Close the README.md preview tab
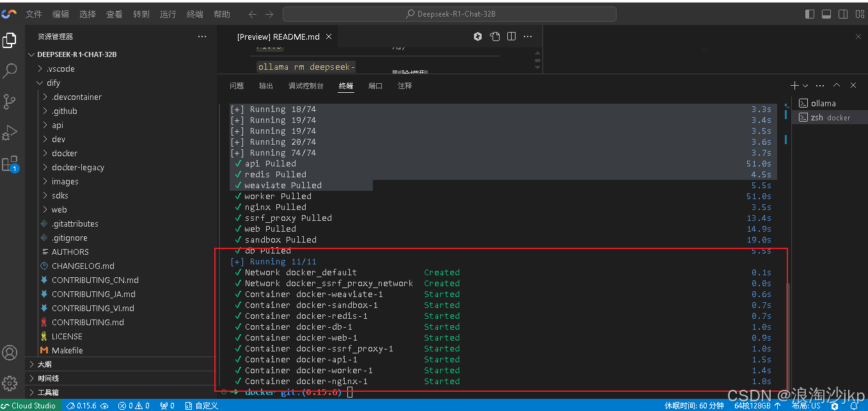This screenshot has width=868, height=411. click(329, 36)
